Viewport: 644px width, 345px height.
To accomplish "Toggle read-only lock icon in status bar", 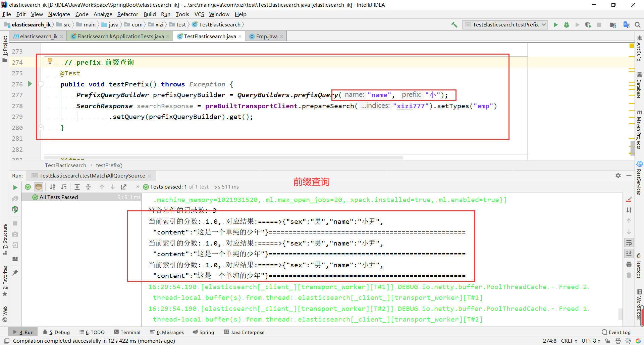I will pyautogui.click(x=607, y=341).
